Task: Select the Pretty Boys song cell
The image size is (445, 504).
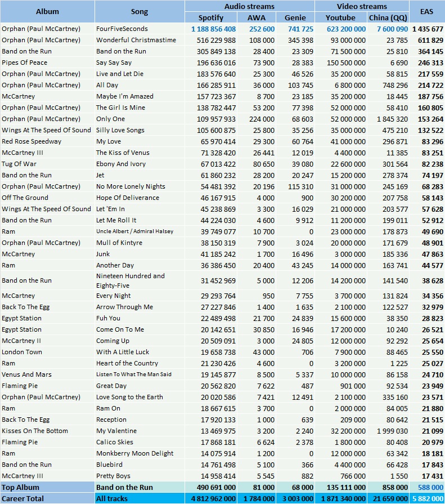Action: pos(140,475)
